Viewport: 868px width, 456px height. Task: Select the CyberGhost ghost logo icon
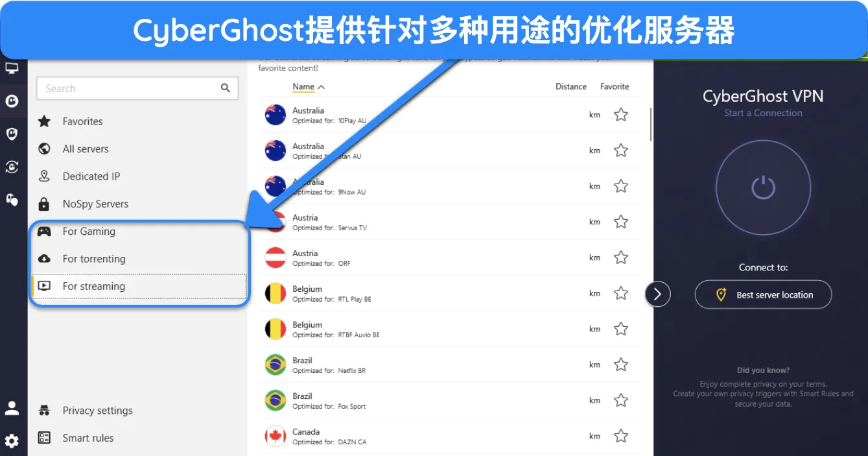12,101
